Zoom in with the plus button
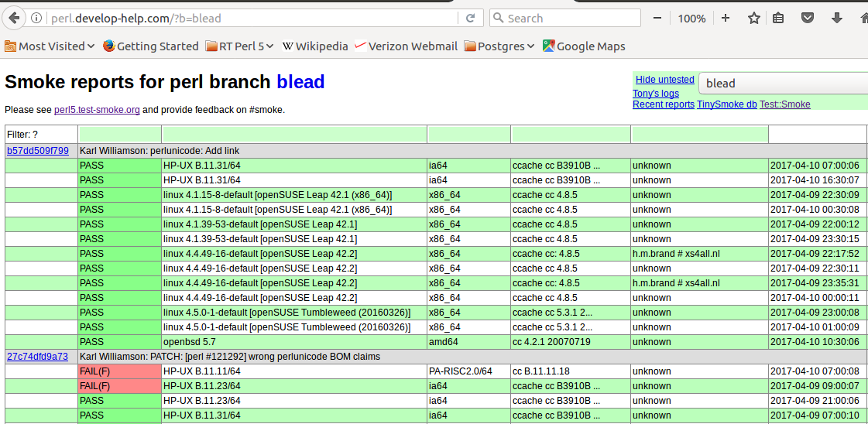The width and height of the screenshot is (868, 424). [726, 18]
